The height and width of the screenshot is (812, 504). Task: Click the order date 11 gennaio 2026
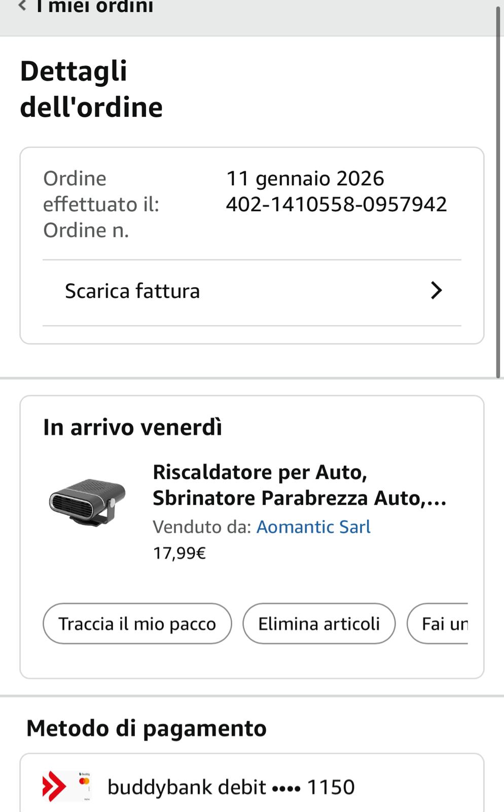point(305,179)
